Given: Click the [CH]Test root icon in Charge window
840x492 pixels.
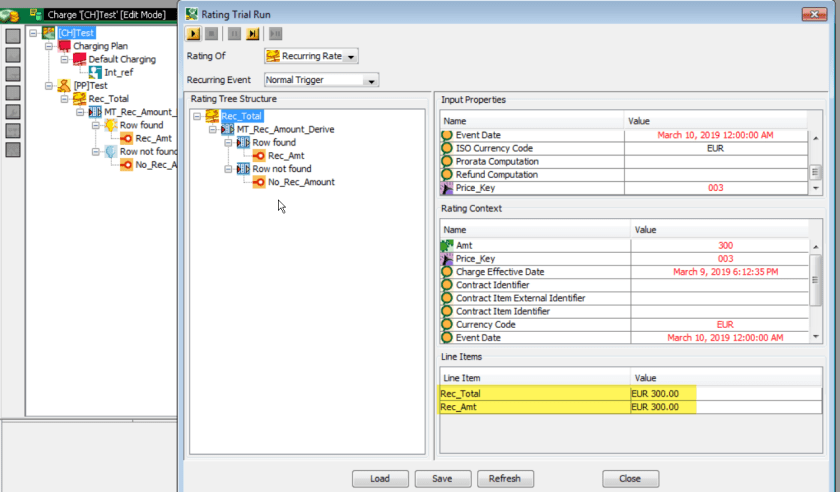Looking at the screenshot, I should pyautogui.click(x=49, y=33).
